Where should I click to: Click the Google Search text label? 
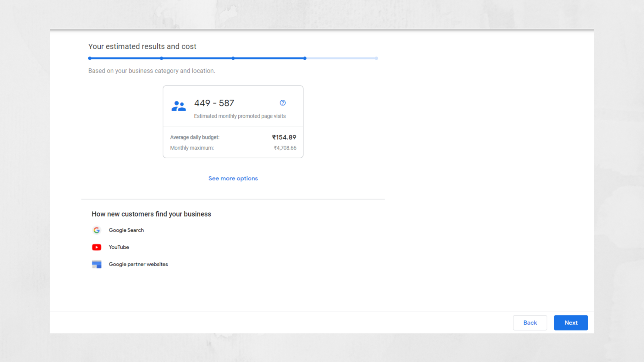pos(126,230)
